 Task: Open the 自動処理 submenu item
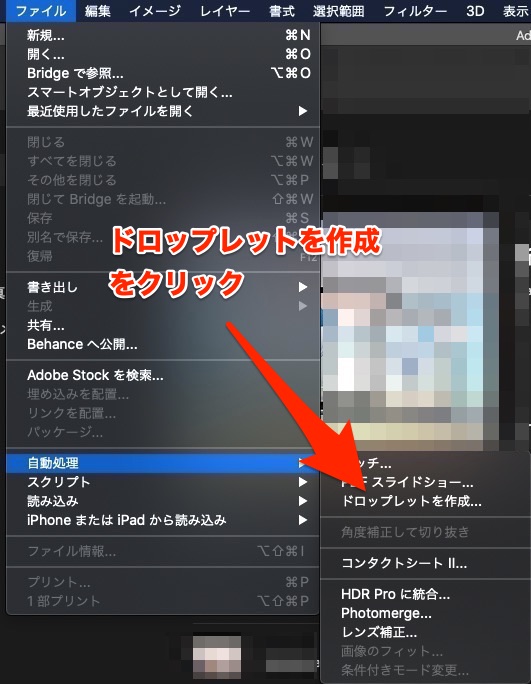(163, 463)
